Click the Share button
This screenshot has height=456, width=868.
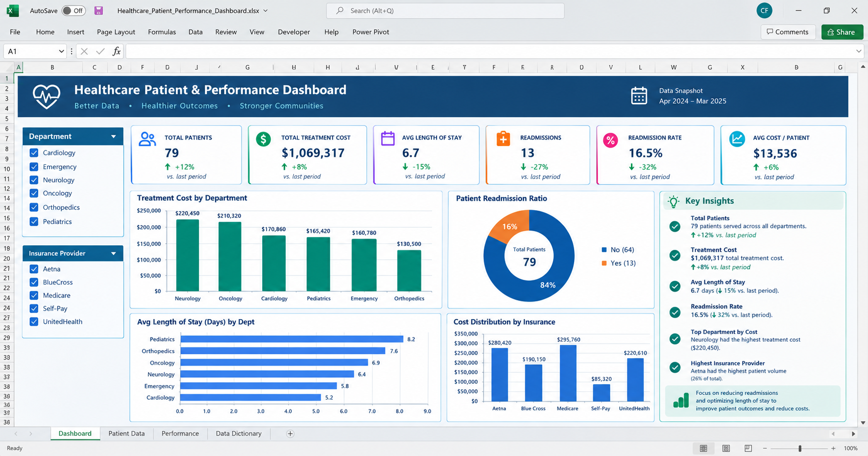tap(842, 32)
